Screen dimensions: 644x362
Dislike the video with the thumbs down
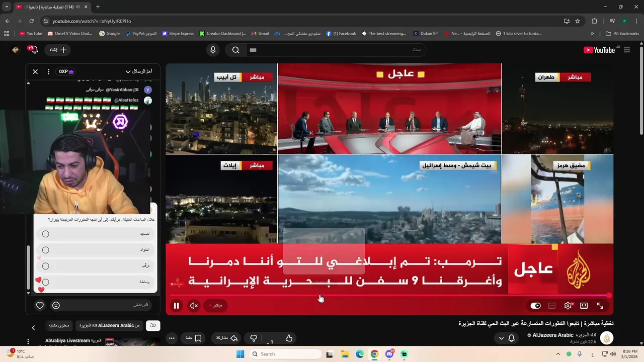(x=254, y=338)
